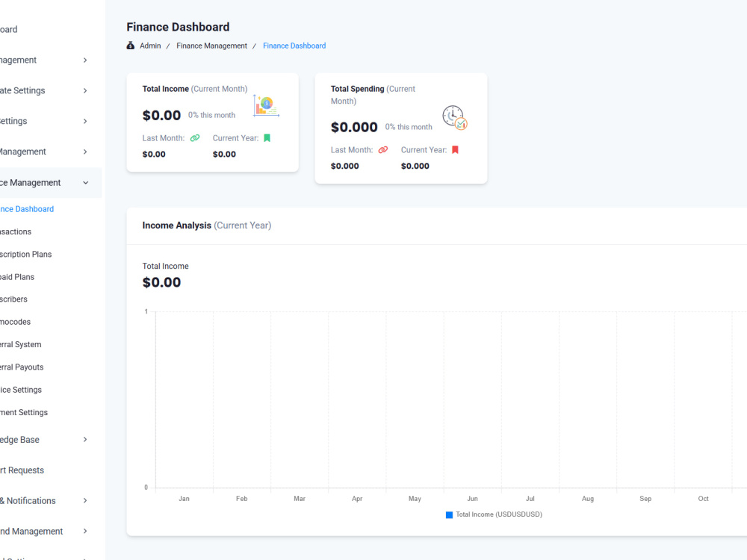Click the Total Income label above the chart
Screen dimensions: 747x560
(x=165, y=267)
